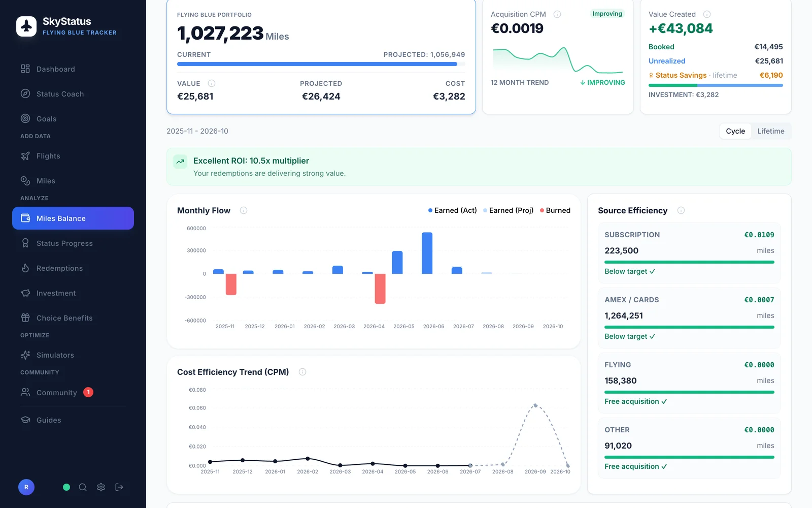Click the user avatar R button

[x=26, y=487]
